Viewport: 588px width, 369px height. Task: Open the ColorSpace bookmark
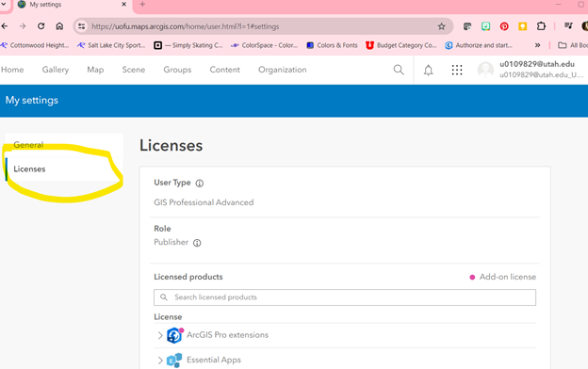265,45
